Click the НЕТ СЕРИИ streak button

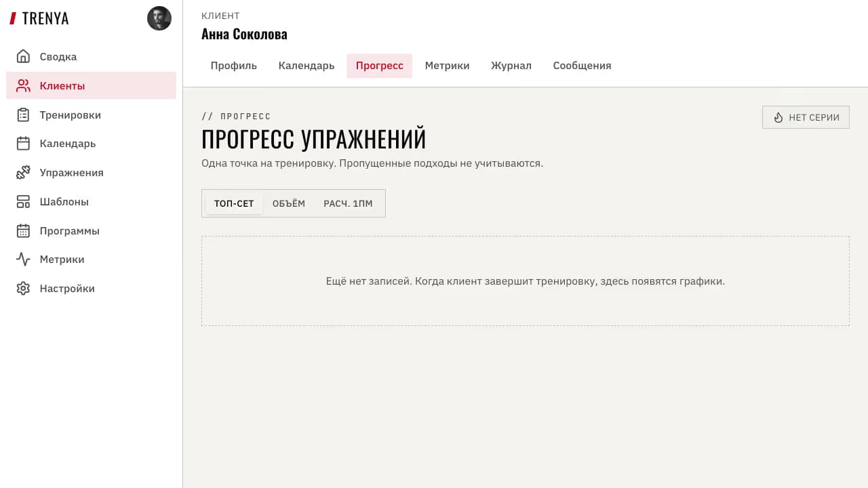coord(806,117)
